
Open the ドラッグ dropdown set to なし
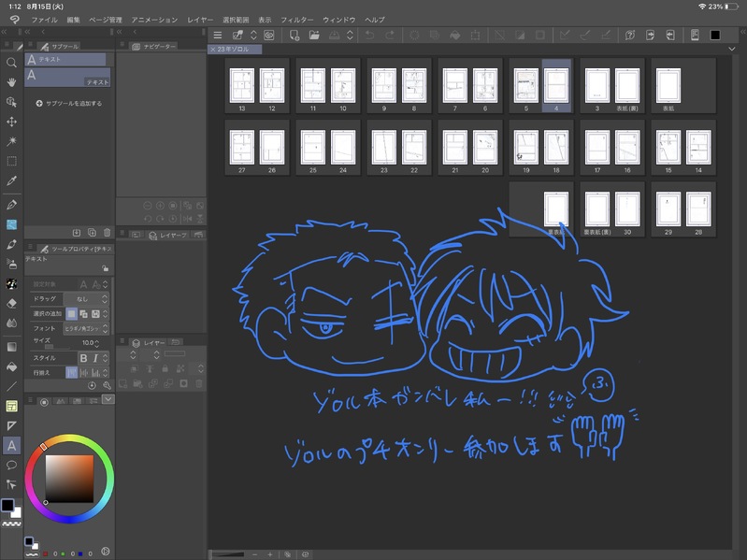tap(86, 299)
